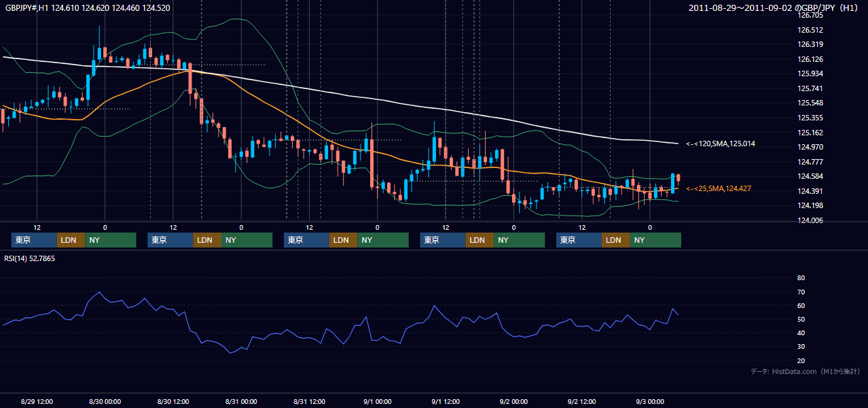This screenshot has width=868, height=408.
Task: Click price axis value 124.777
Action: click(x=810, y=162)
